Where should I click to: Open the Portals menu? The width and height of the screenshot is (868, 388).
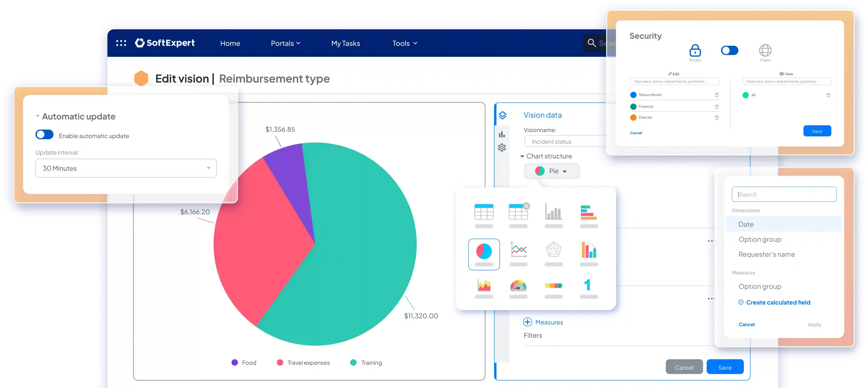pyautogui.click(x=285, y=44)
